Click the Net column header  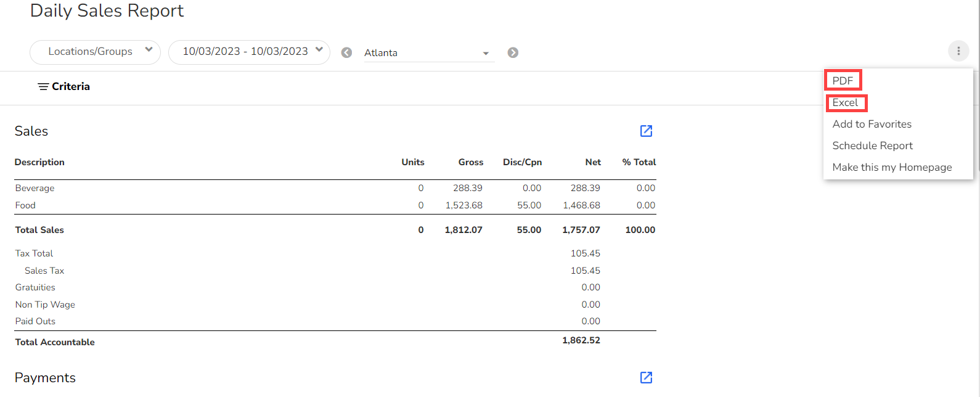click(593, 162)
